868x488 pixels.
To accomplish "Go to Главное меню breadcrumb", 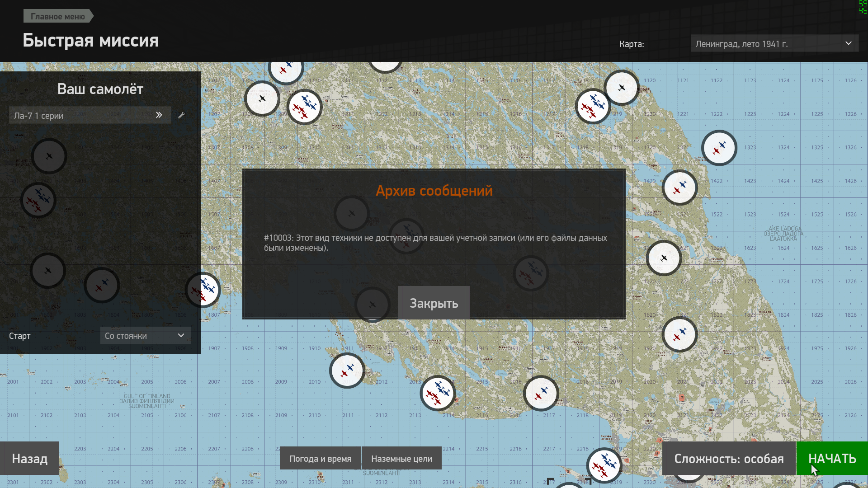I will pos(58,16).
